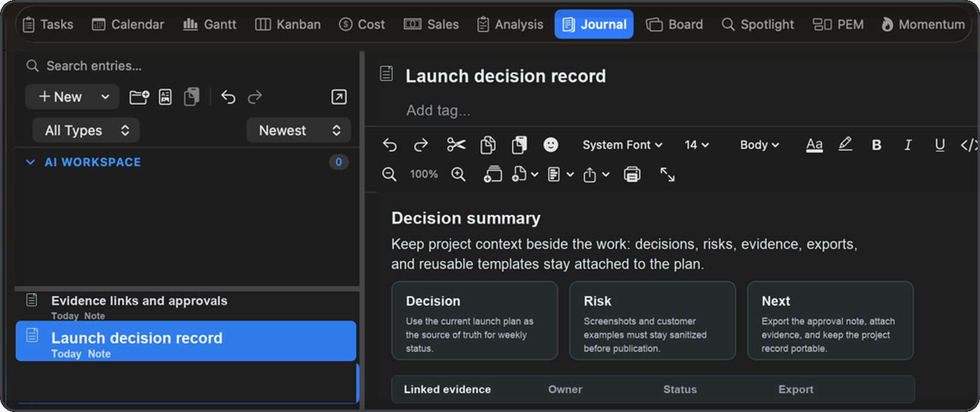980x412 pixels.
Task: Open the Cost tab
Action: pyautogui.click(x=362, y=25)
